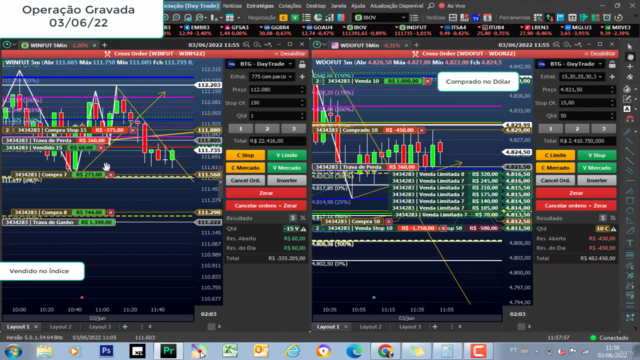Select the rectangle drawing tool
This screenshot has width=640, height=360.
(x=630, y=201)
